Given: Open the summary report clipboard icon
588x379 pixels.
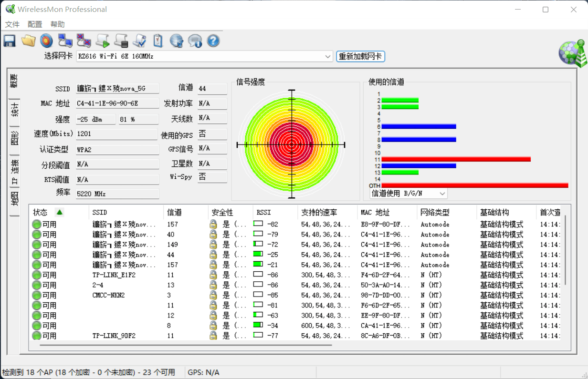Looking at the screenshot, I should [x=157, y=41].
